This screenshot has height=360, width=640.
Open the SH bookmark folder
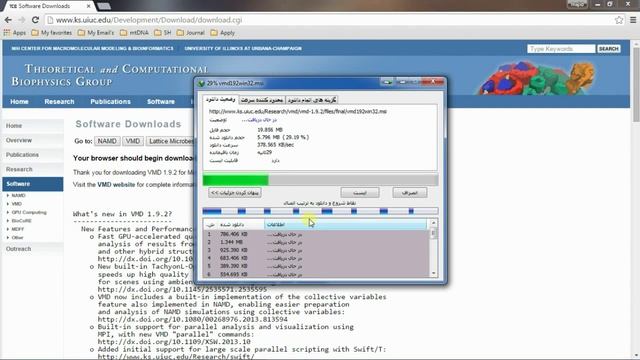click(163, 33)
